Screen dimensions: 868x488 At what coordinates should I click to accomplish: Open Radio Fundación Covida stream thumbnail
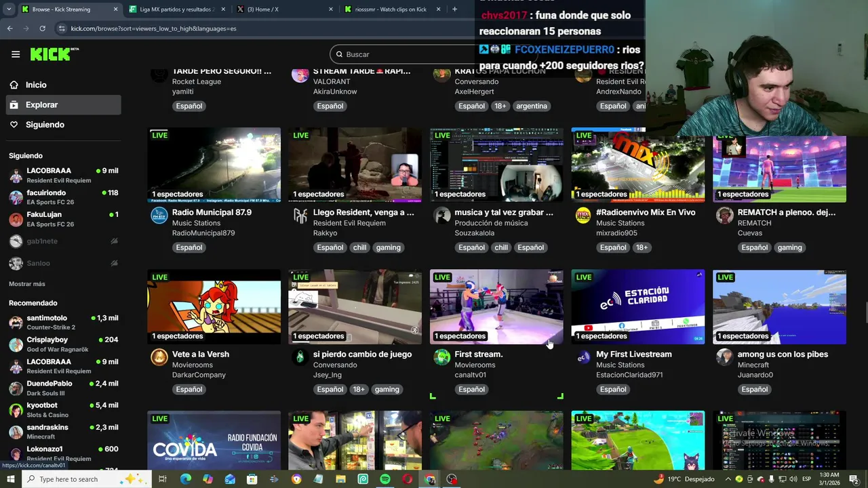click(214, 441)
